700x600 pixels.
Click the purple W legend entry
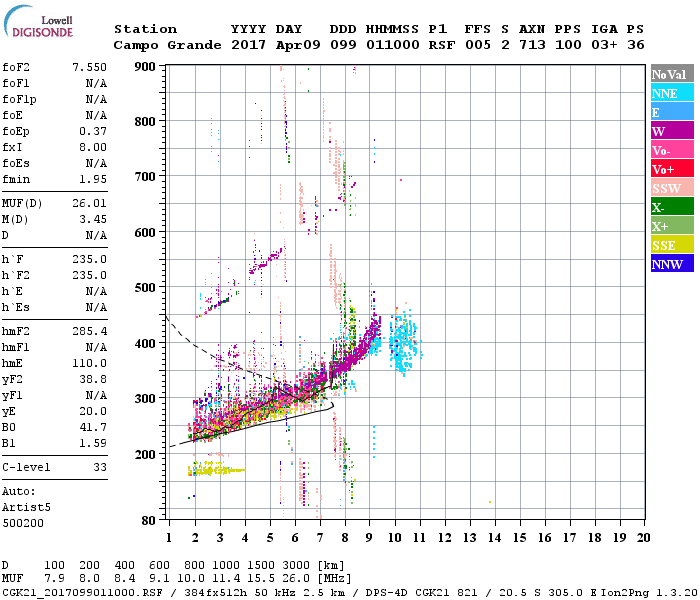point(672,131)
